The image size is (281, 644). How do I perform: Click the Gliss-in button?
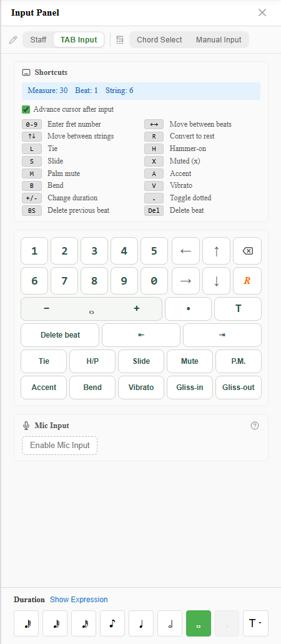coord(190,388)
